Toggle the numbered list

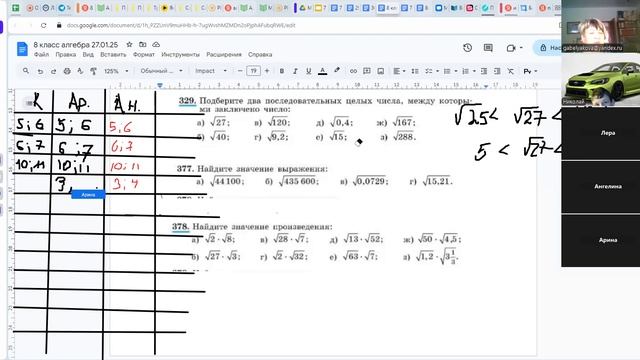465,71
